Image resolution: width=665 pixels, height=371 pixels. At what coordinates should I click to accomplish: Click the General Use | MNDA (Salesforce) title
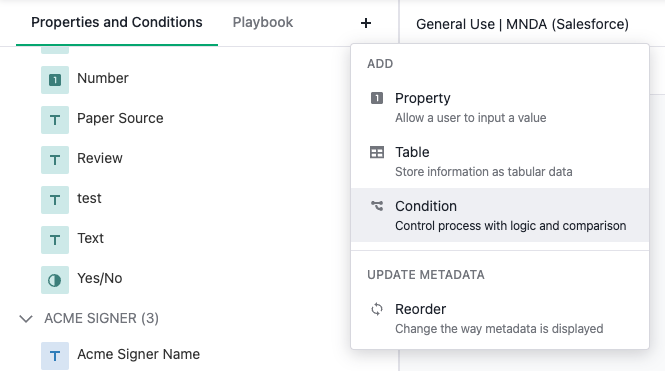click(522, 24)
